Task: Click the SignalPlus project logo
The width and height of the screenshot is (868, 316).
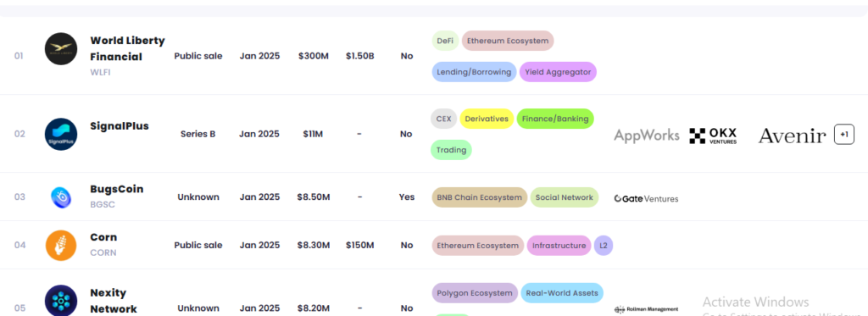Action: tap(61, 134)
